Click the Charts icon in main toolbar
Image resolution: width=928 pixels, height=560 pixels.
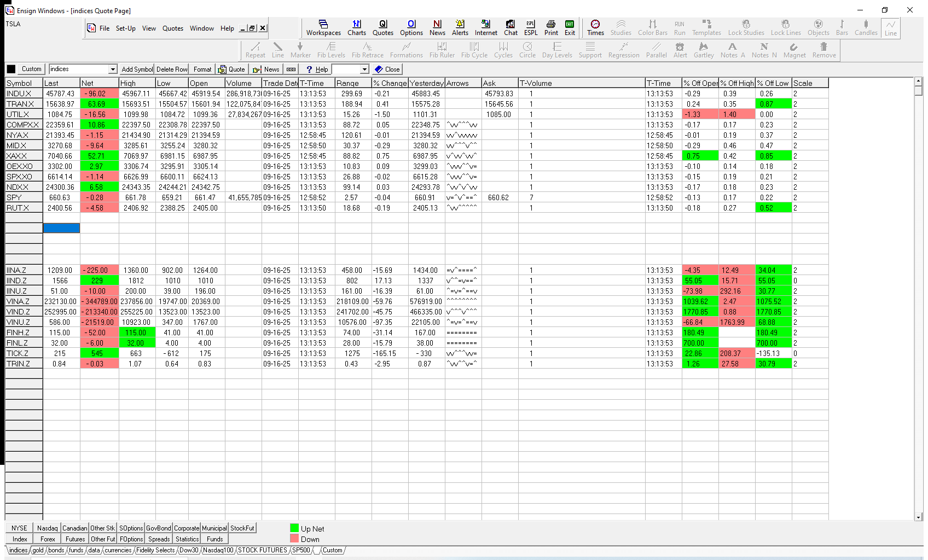(x=357, y=27)
